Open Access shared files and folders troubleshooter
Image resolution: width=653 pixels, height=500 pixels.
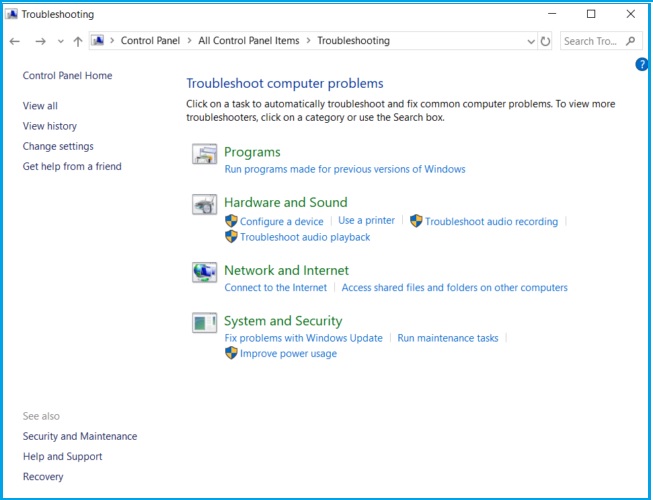point(455,287)
